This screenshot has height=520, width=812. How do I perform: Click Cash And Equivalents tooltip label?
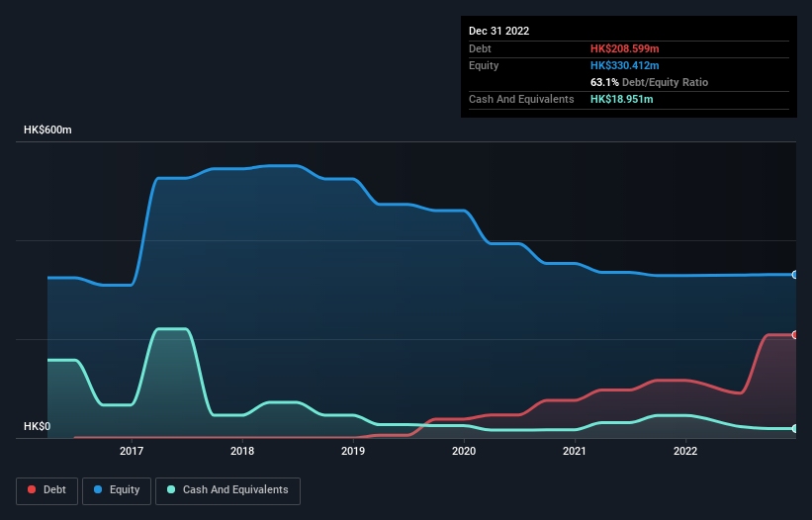(521, 99)
